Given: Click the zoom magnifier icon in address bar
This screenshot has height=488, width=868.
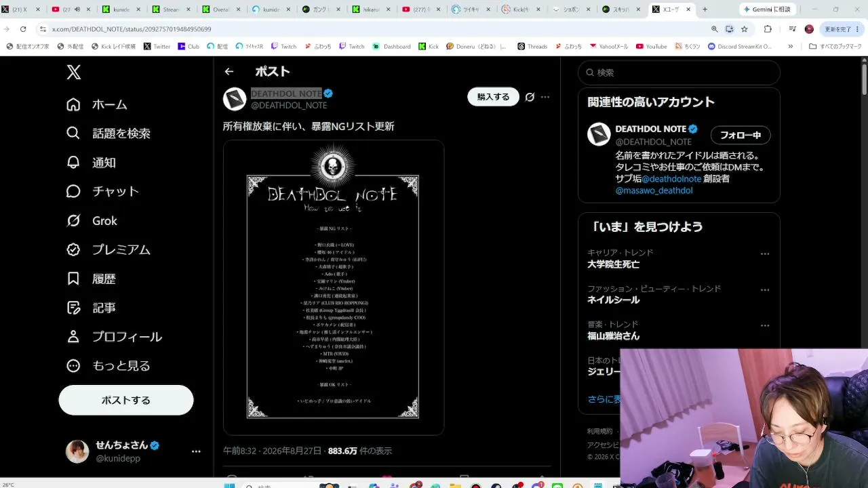Looking at the screenshot, I should click(x=714, y=29).
